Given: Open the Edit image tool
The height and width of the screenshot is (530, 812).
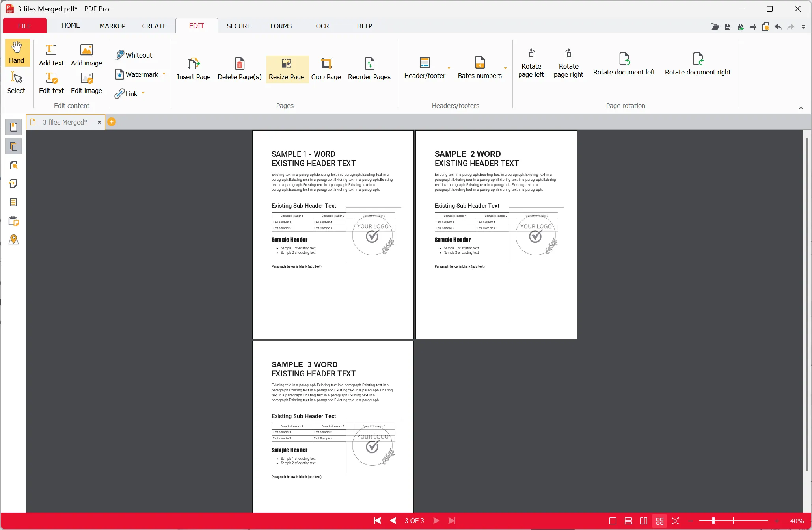Looking at the screenshot, I should coord(86,82).
